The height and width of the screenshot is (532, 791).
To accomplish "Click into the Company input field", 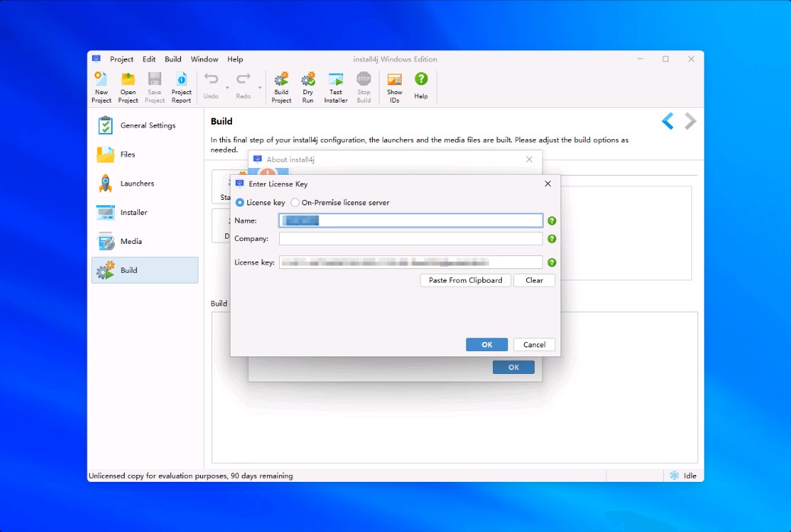I will [x=411, y=239].
